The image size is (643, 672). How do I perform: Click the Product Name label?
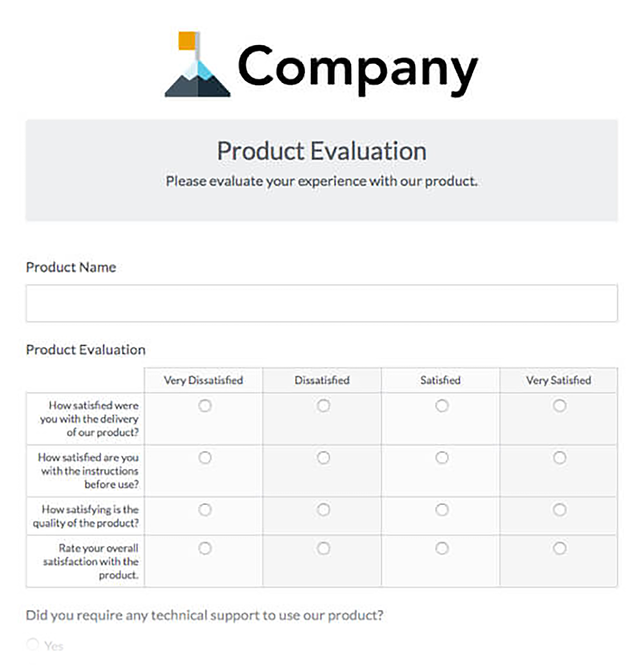71,267
